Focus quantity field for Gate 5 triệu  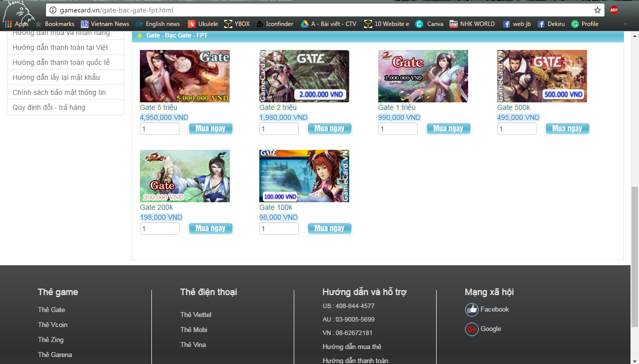pyautogui.click(x=160, y=129)
